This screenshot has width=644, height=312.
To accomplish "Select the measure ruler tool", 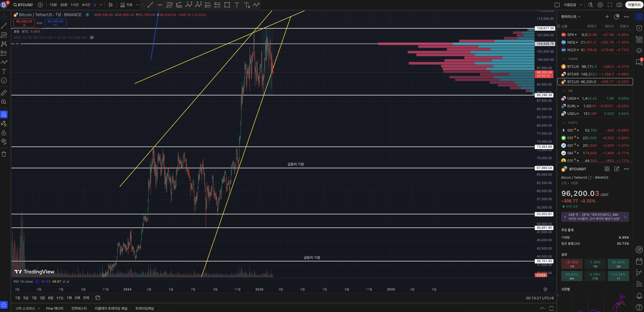I will click(4, 93).
